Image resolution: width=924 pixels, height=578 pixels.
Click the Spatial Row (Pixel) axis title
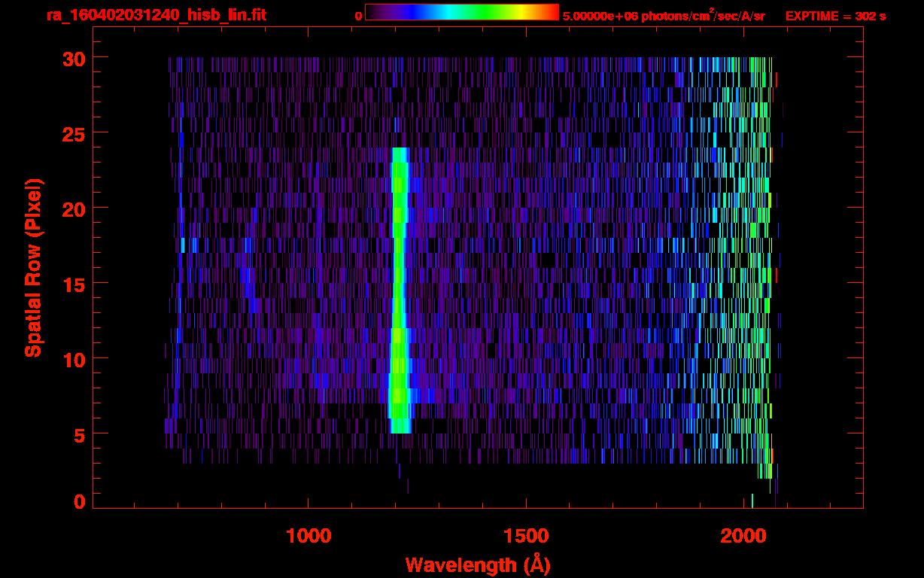pos(33,267)
